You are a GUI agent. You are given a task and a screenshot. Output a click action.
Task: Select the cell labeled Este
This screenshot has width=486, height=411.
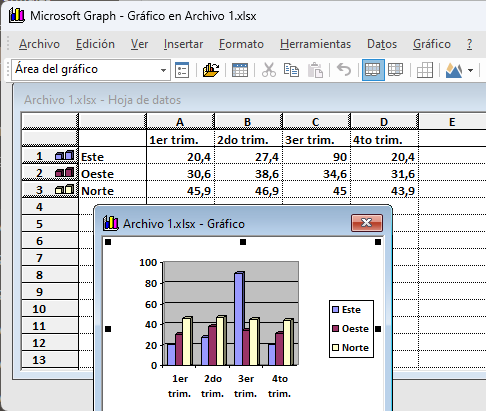(x=113, y=156)
